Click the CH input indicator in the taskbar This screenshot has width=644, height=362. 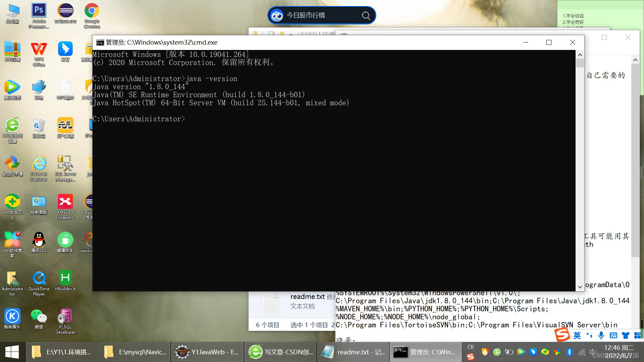[471, 348]
